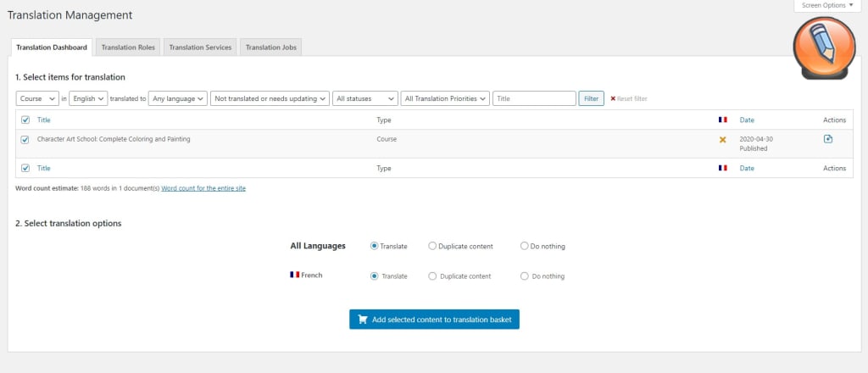The width and height of the screenshot is (868, 373).
Task: Click the red X Reset filter icon
Action: click(x=613, y=98)
